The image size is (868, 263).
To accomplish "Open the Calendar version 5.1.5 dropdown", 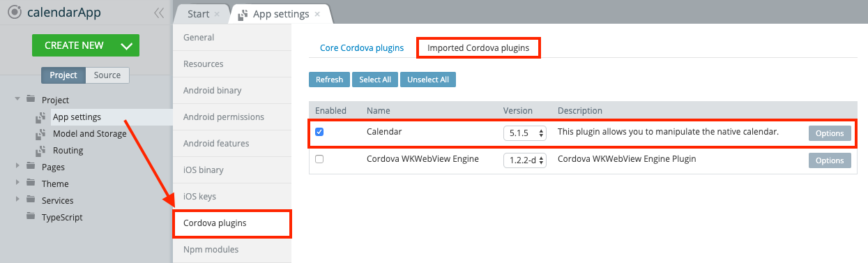I will 525,133.
